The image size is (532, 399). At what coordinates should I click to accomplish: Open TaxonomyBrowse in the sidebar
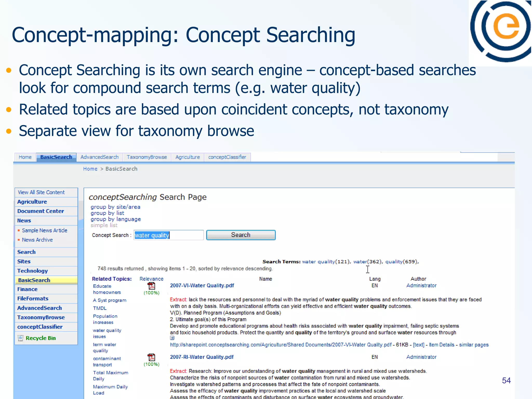pos(41,317)
